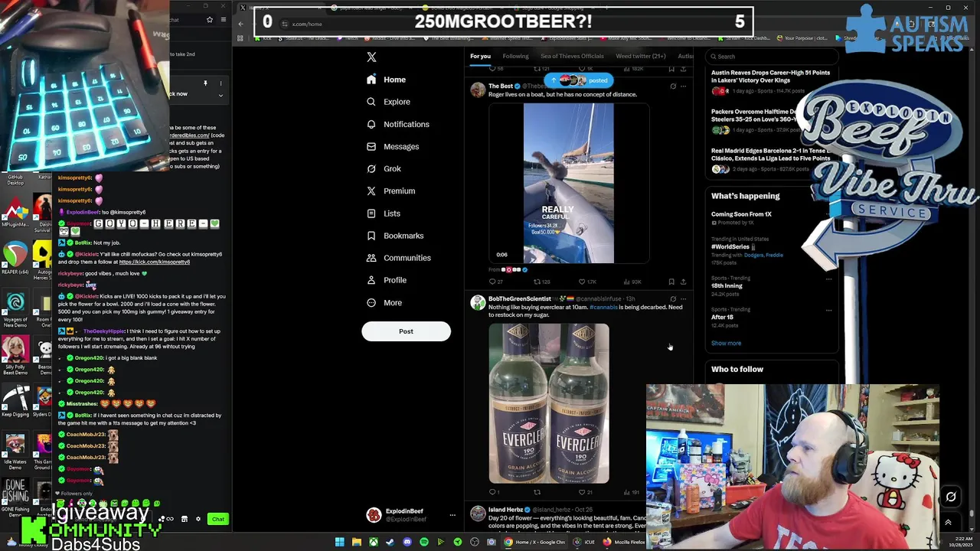
Task: Click the X Search field
Action: pos(772,56)
